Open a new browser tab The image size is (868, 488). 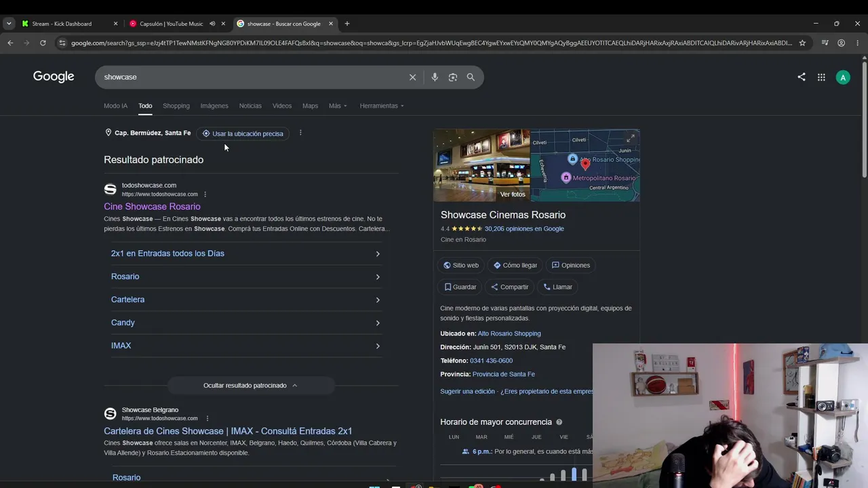tap(347, 24)
